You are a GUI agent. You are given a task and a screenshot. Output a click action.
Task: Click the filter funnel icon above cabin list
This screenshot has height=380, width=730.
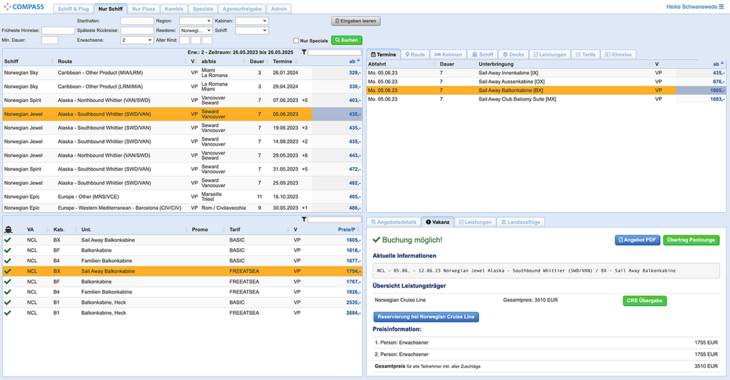click(304, 219)
